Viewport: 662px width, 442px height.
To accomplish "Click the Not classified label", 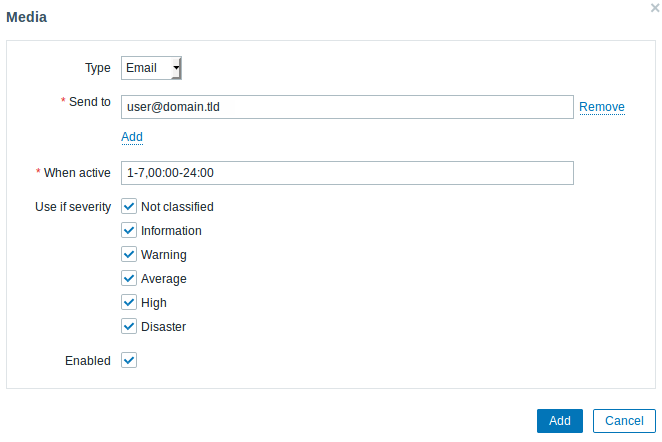I will [177, 207].
